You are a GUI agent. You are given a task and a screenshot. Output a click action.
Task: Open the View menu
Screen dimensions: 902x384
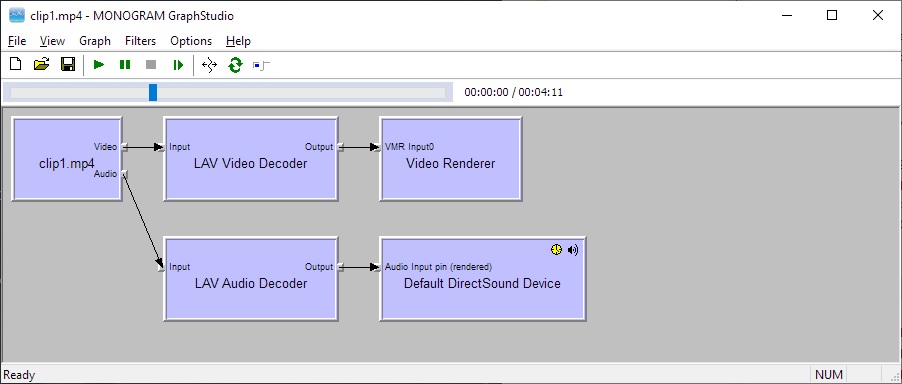[x=52, y=41]
